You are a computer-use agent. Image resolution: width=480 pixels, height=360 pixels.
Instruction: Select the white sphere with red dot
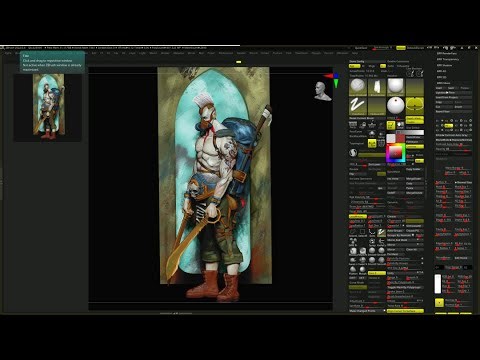point(396,106)
